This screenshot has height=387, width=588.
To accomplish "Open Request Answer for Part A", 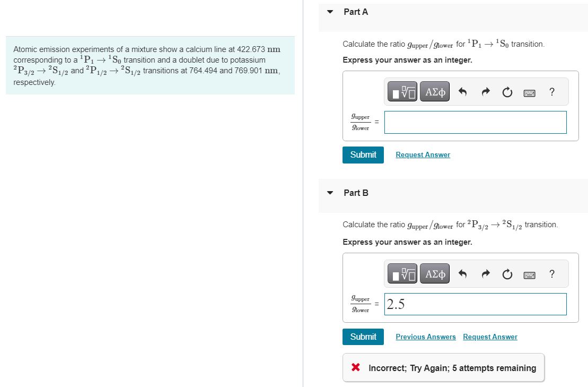I will (423, 154).
